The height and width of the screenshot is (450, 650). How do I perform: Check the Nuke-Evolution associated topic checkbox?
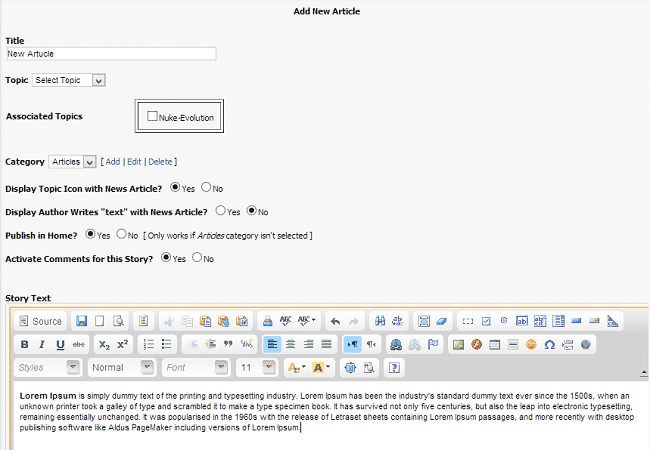click(152, 117)
